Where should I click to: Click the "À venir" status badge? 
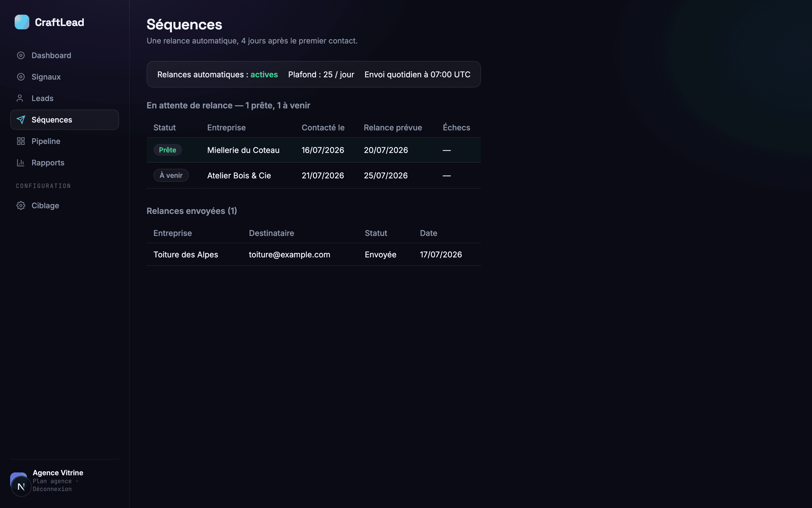(171, 175)
